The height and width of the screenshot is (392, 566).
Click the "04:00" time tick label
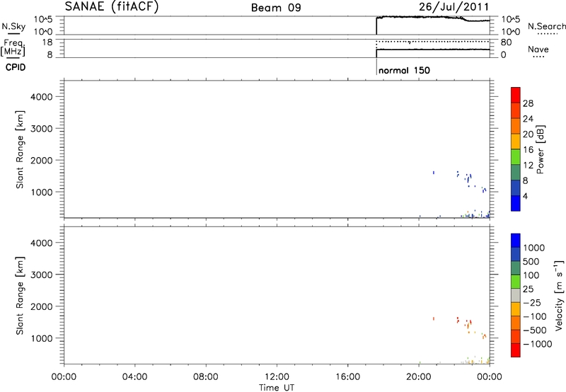point(134,377)
